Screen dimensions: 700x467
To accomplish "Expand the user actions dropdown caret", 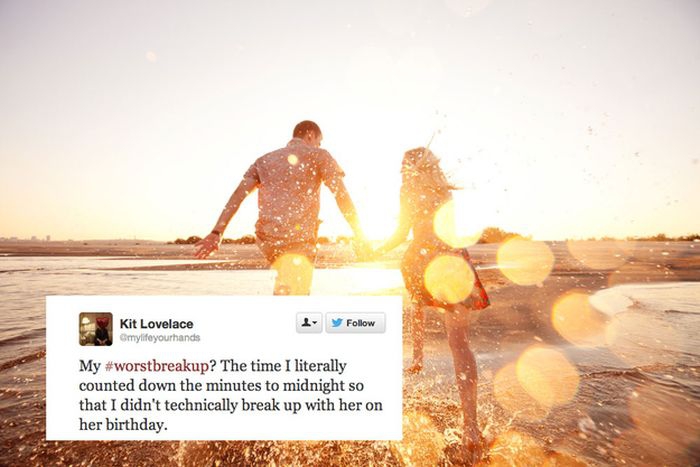I will [x=315, y=323].
